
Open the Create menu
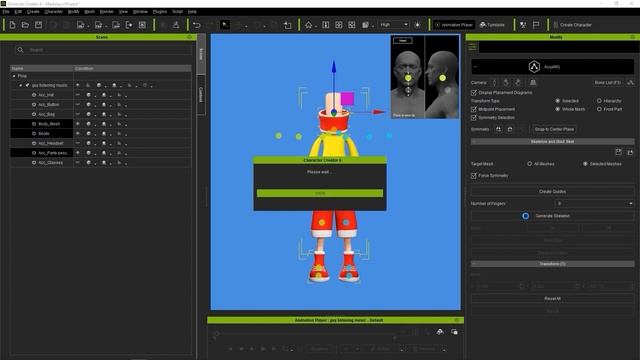(x=33, y=11)
